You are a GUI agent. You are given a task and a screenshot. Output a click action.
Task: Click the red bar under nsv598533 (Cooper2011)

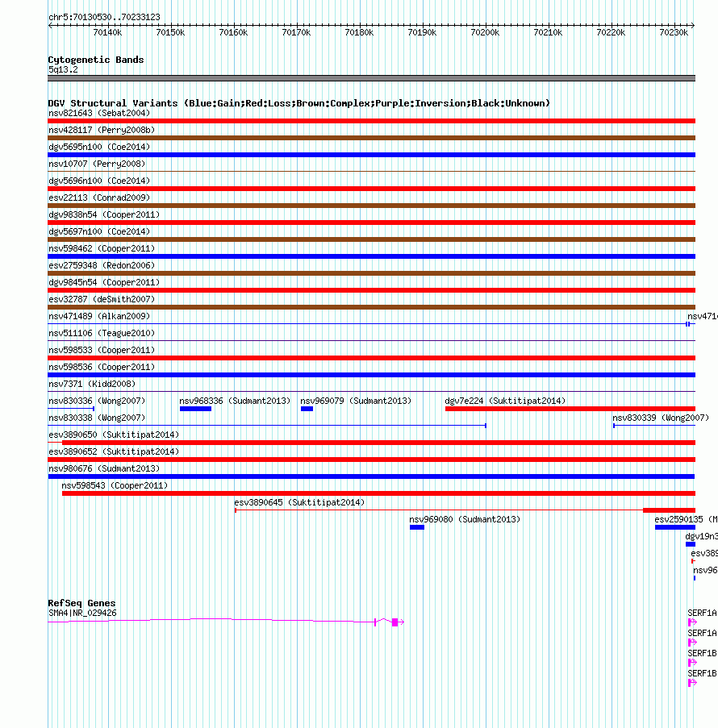[x=371, y=358]
